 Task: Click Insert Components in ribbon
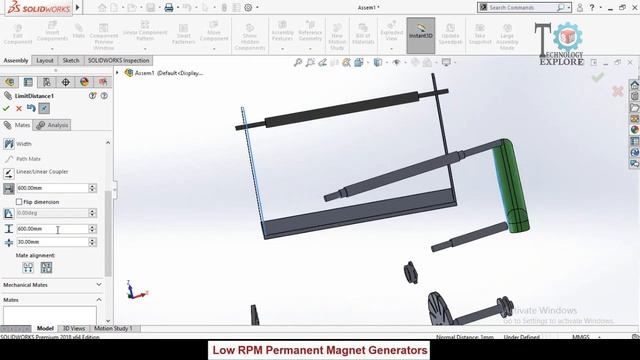[x=52, y=31]
